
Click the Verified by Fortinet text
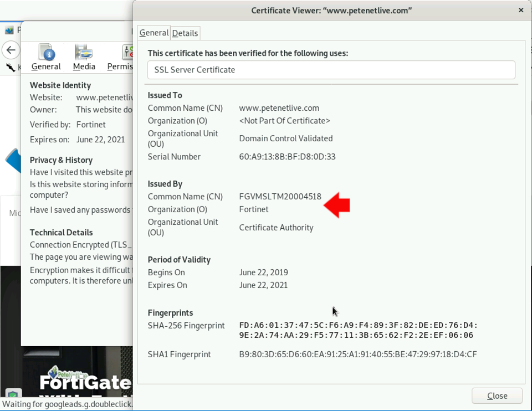click(68, 125)
